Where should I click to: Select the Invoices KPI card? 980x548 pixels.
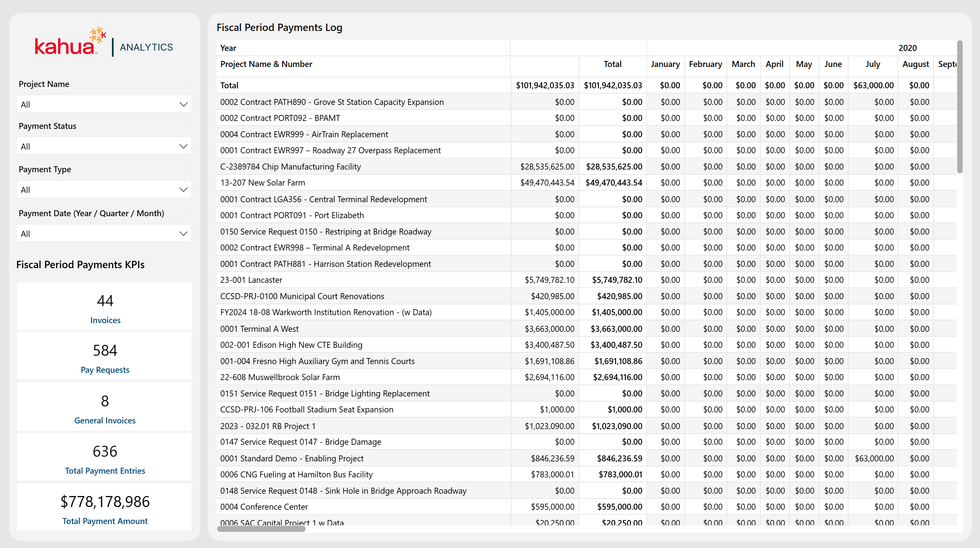tap(105, 307)
